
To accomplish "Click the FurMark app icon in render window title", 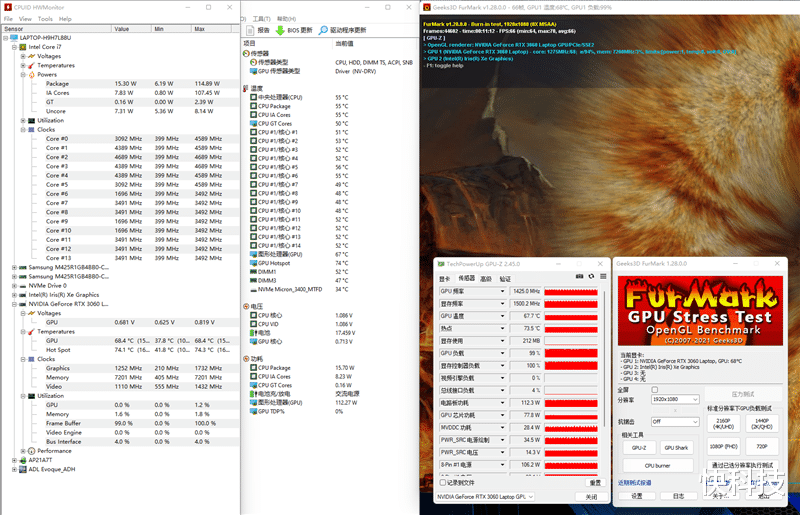I will coord(427,7).
